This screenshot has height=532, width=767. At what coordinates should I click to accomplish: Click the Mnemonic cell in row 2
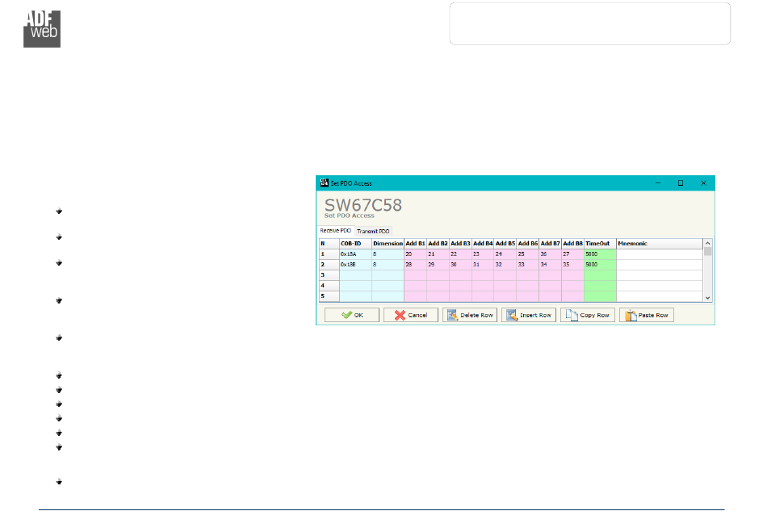(658, 264)
